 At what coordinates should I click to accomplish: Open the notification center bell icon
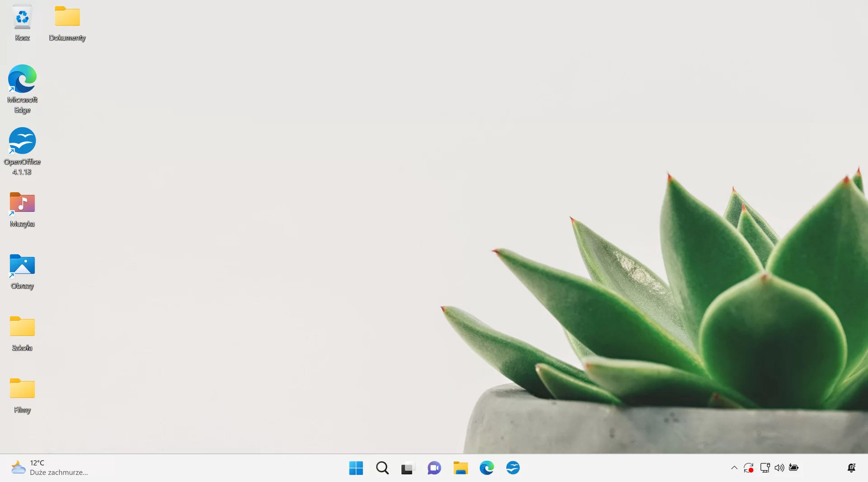click(851, 468)
